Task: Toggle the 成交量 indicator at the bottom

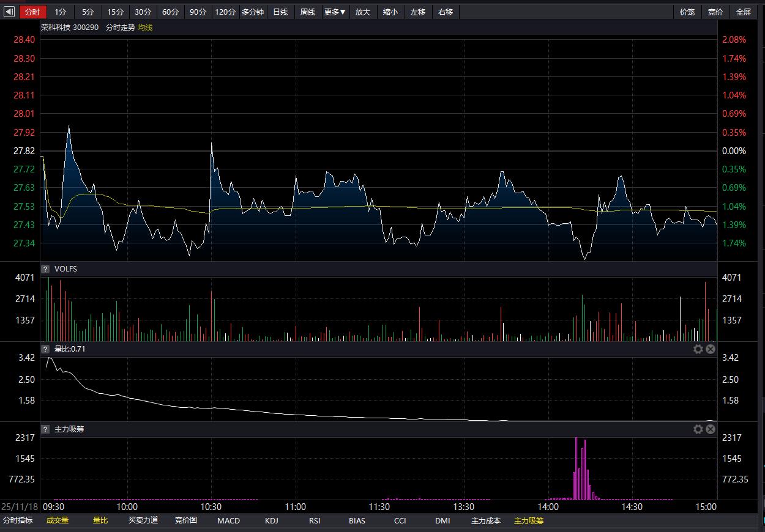Action: pyautogui.click(x=58, y=520)
